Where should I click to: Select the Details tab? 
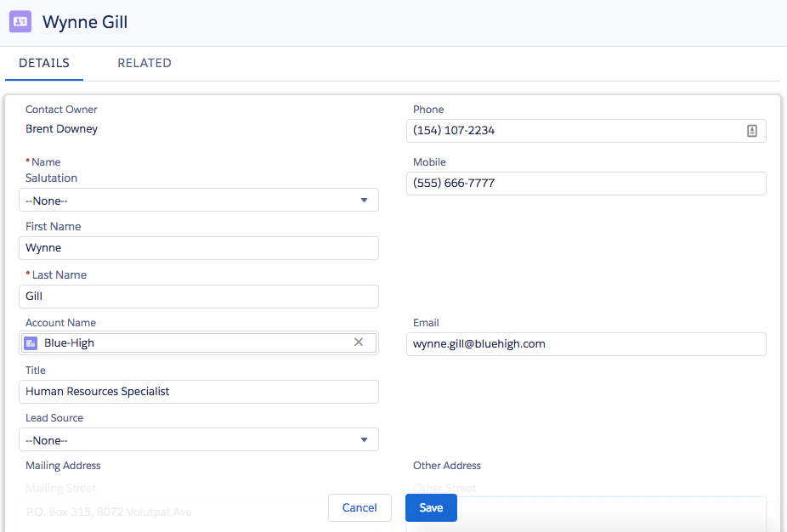44,63
